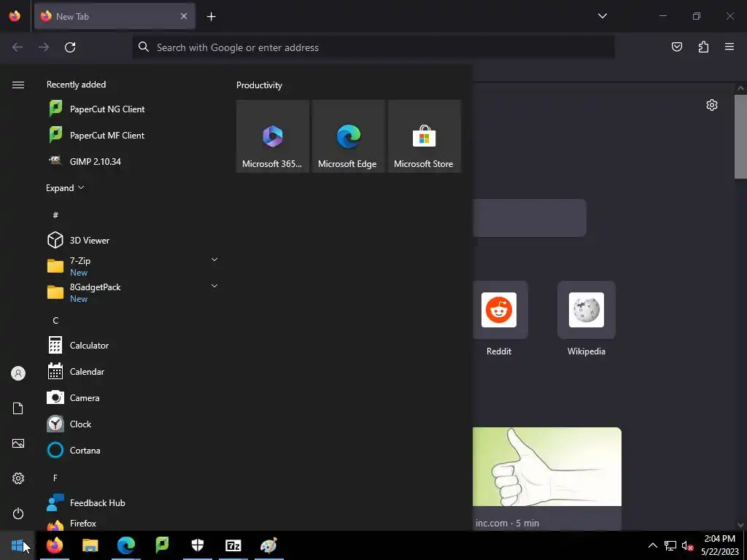This screenshot has width=747, height=560.
Task: Go back in Firefox
Action: [x=18, y=47]
